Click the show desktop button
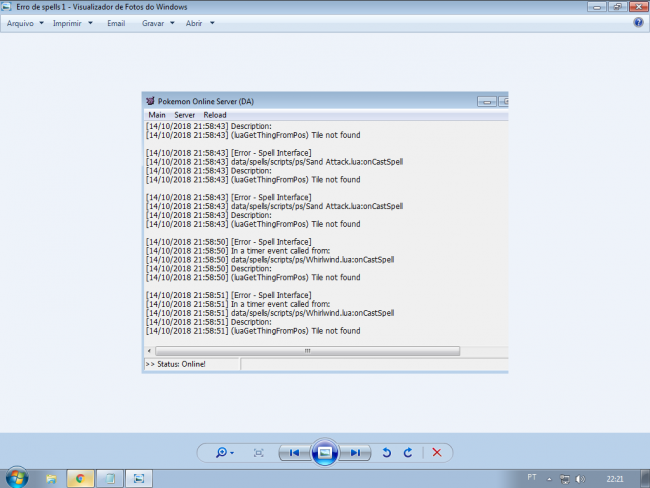 point(645,479)
